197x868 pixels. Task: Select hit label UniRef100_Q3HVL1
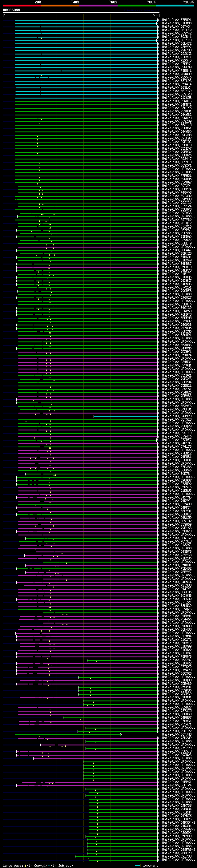point(176,57)
